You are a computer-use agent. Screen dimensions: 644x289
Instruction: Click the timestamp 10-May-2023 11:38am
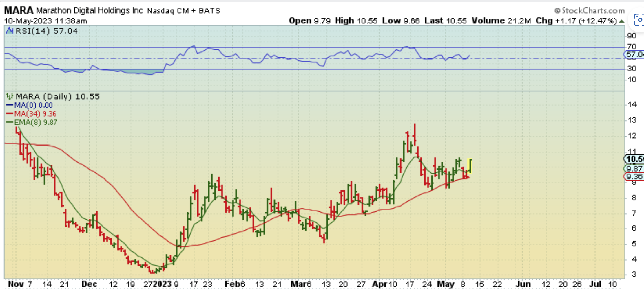[45, 21]
